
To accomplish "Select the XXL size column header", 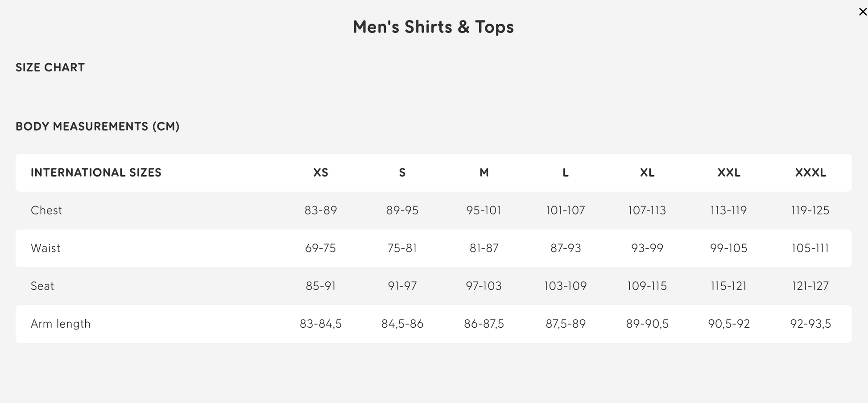I will (728, 173).
